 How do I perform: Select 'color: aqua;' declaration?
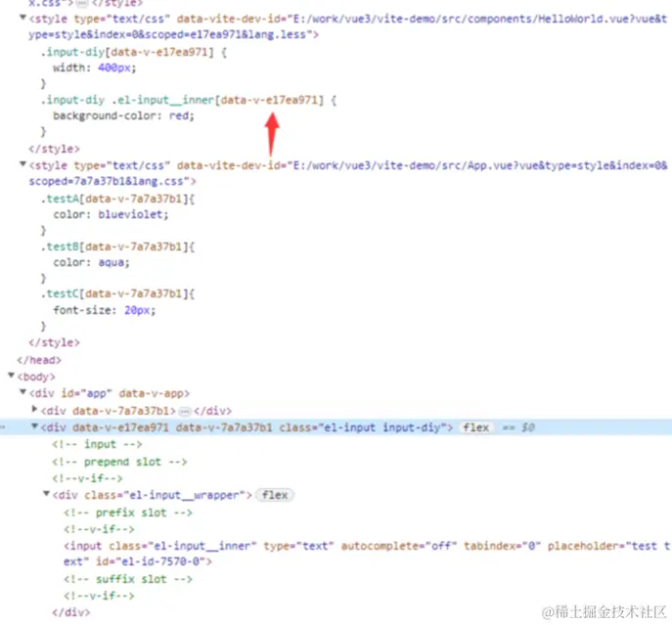pyautogui.click(x=91, y=262)
